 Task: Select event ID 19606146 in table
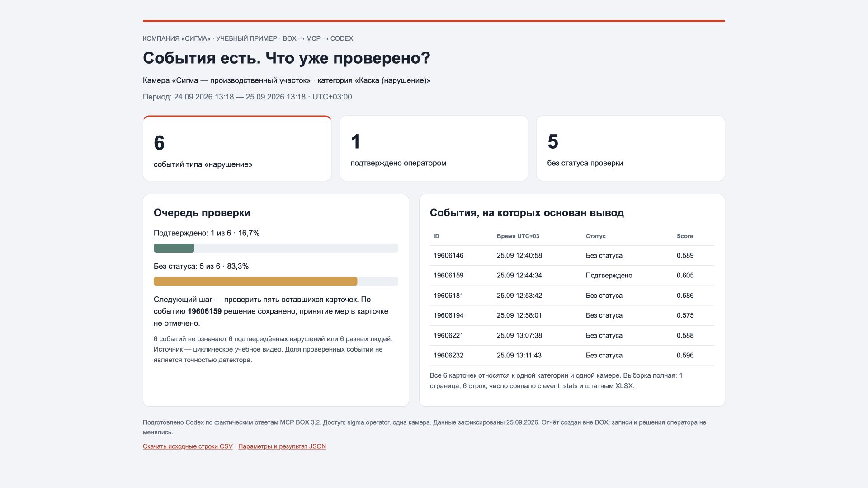[448, 256]
